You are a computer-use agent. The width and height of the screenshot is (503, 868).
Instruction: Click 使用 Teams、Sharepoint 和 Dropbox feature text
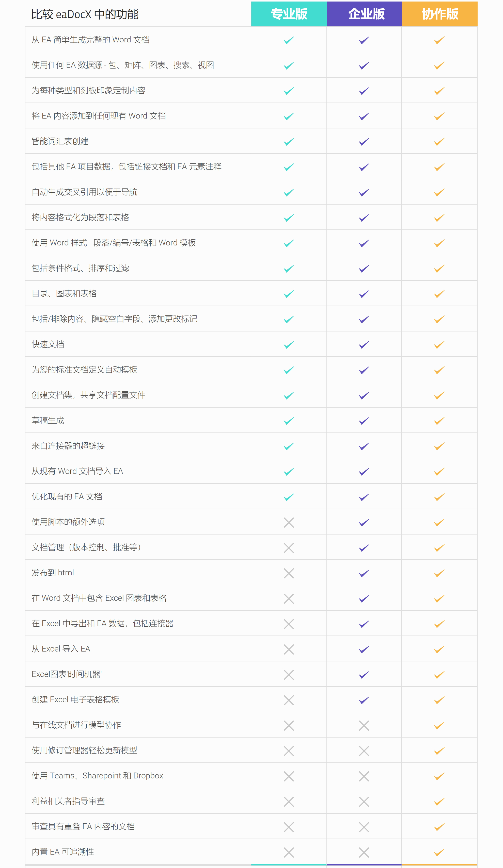point(97,776)
